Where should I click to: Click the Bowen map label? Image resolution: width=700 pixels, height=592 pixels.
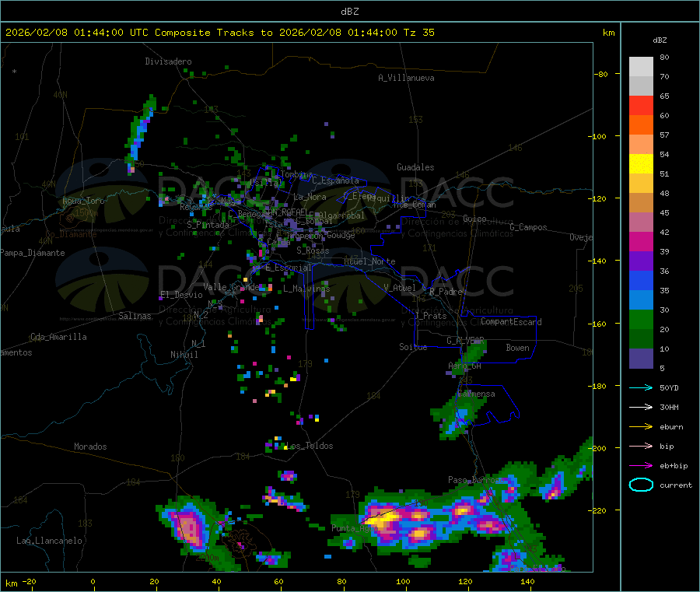(518, 348)
